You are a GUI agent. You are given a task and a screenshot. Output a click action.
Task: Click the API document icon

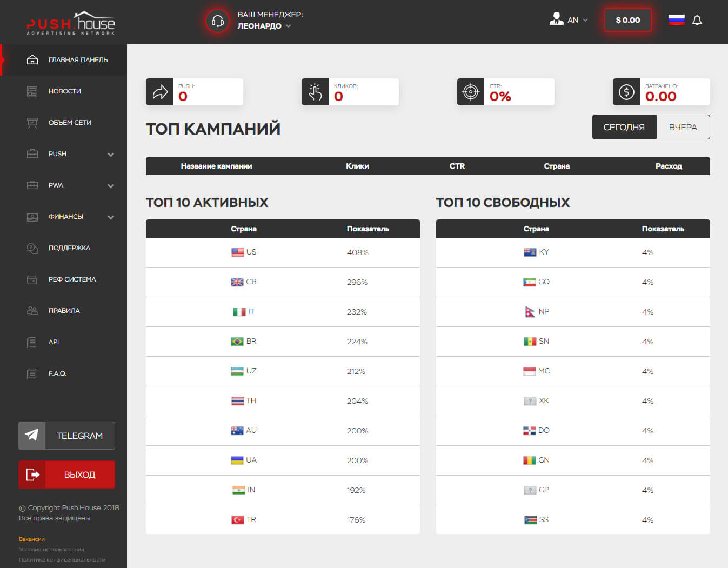click(32, 342)
